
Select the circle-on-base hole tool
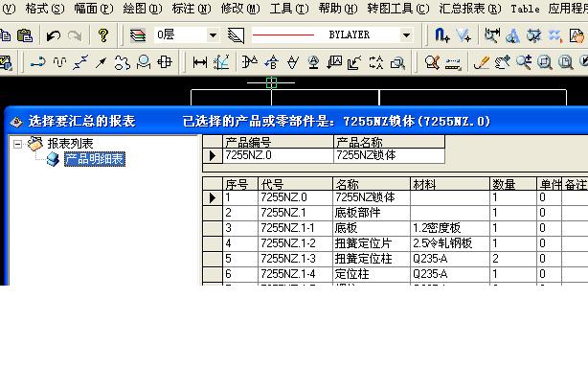click(x=144, y=62)
